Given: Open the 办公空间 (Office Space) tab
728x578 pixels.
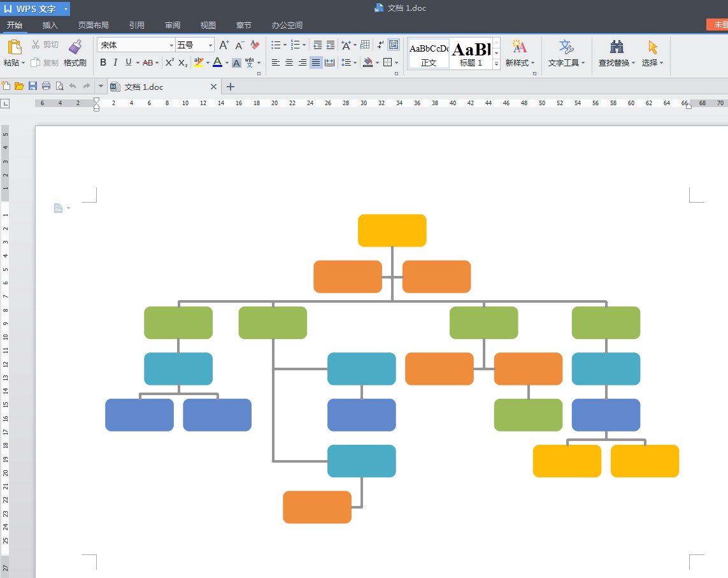Looking at the screenshot, I should coord(287,25).
